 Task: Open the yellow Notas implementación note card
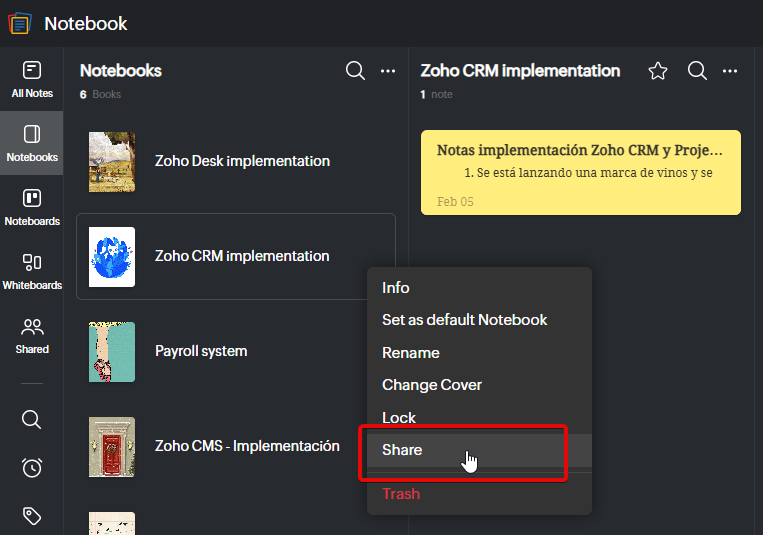(580, 172)
